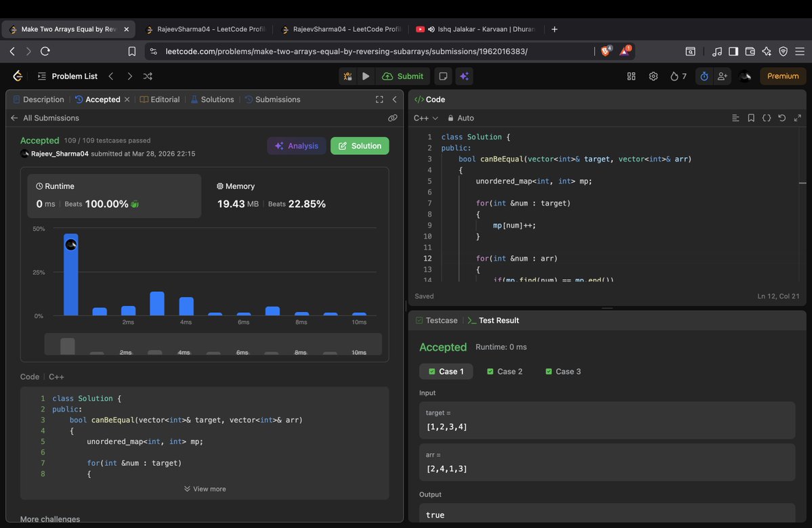The height and width of the screenshot is (528, 812).
Task: Submit the solution
Action: click(x=403, y=76)
